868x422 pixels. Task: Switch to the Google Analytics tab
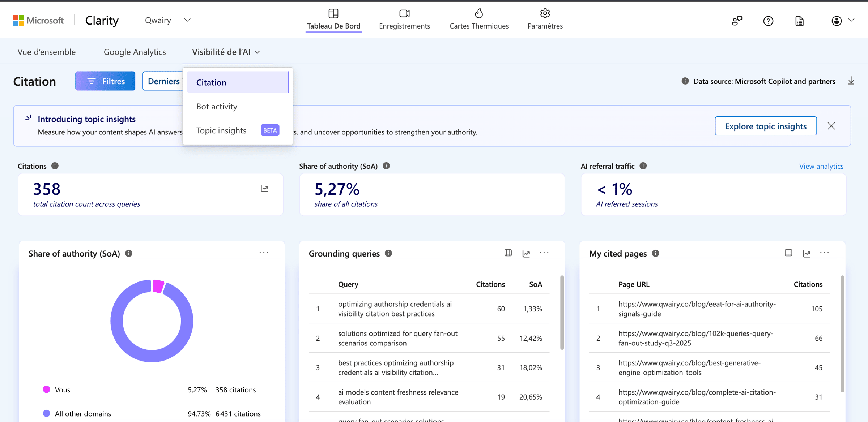click(135, 52)
